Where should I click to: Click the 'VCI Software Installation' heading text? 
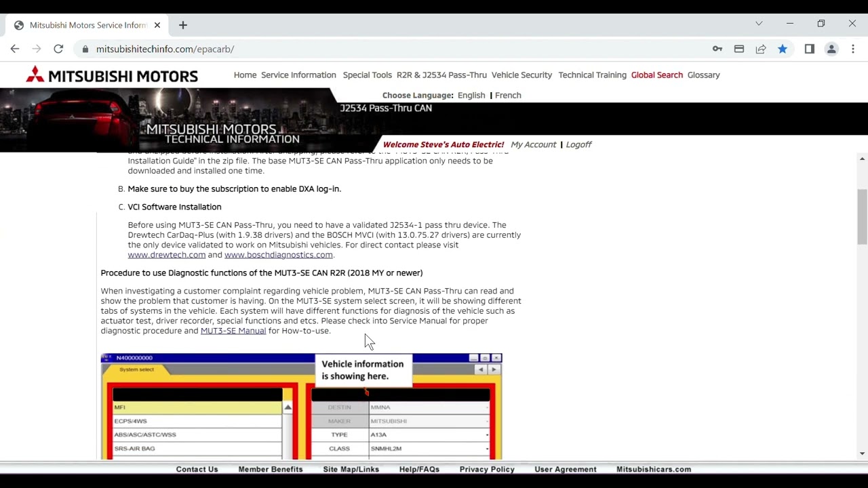[174, 207]
